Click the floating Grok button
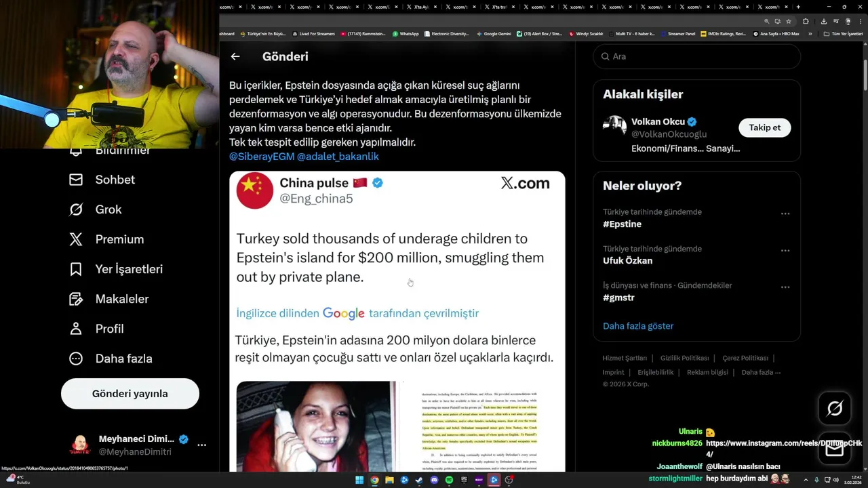The image size is (868, 488). (x=835, y=409)
